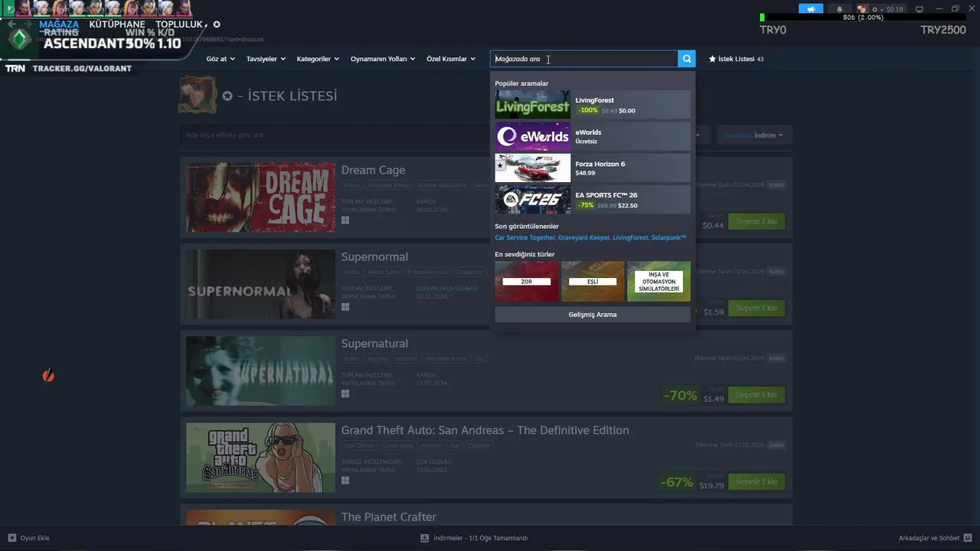Image resolution: width=980 pixels, height=551 pixels.
Task: Click Supernatural -70% discount badge
Action: (681, 395)
